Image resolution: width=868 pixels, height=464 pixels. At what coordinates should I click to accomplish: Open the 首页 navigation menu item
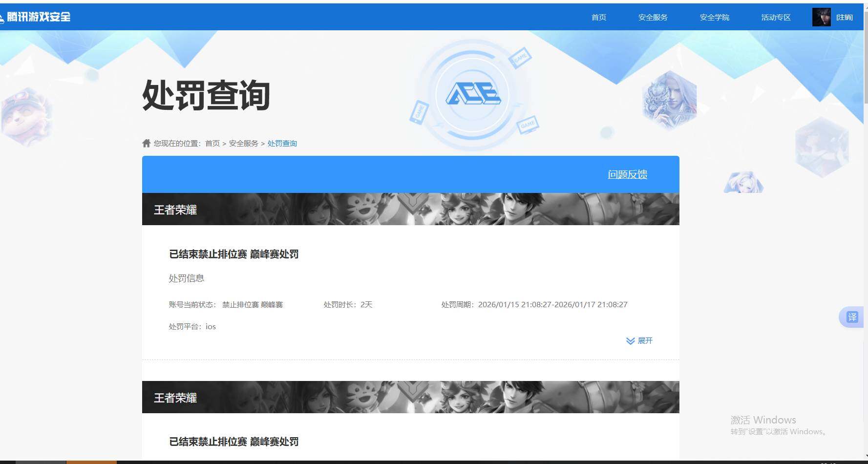(598, 17)
